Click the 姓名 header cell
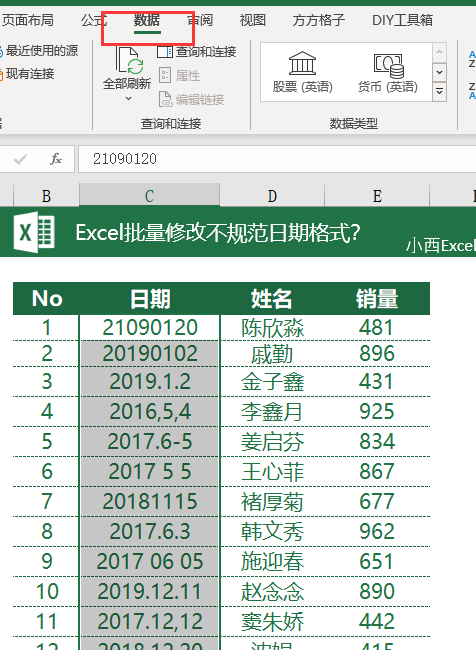The width and height of the screenshot is (476, 650). point(272,299)
